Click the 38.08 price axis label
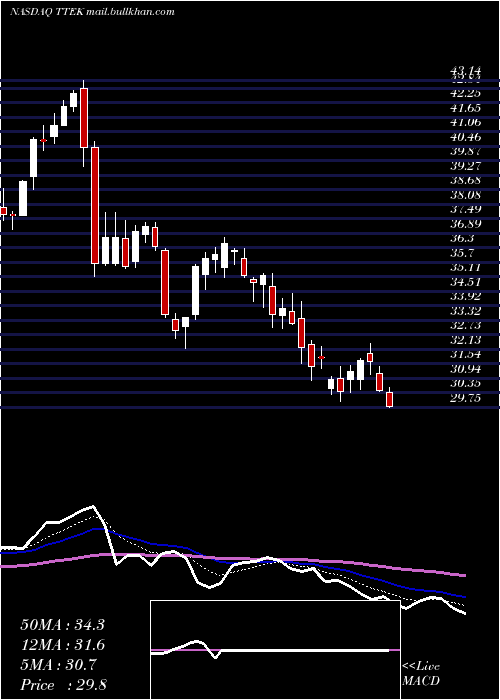Screen dimensions: 500x700 tap(464, 195)
